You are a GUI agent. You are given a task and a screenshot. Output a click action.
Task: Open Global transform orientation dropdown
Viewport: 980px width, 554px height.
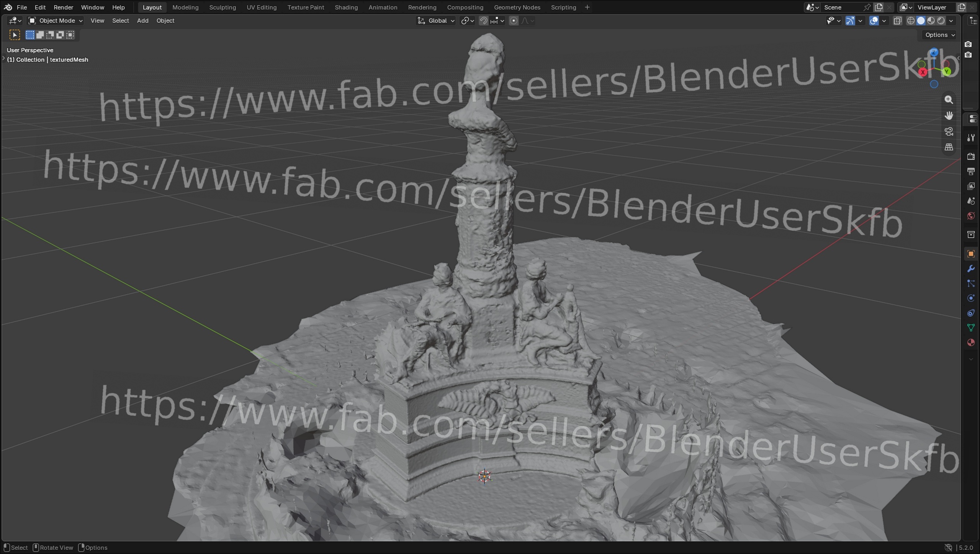pos(436,21)
